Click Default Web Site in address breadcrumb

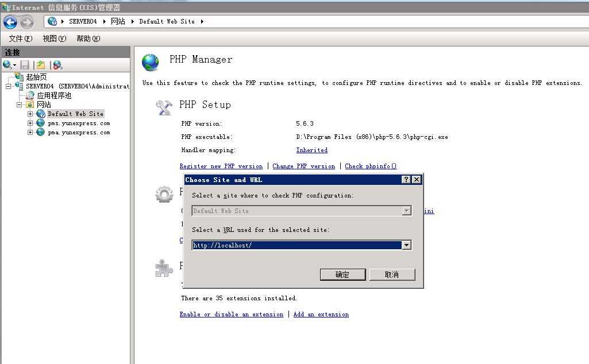coord(167,21)
